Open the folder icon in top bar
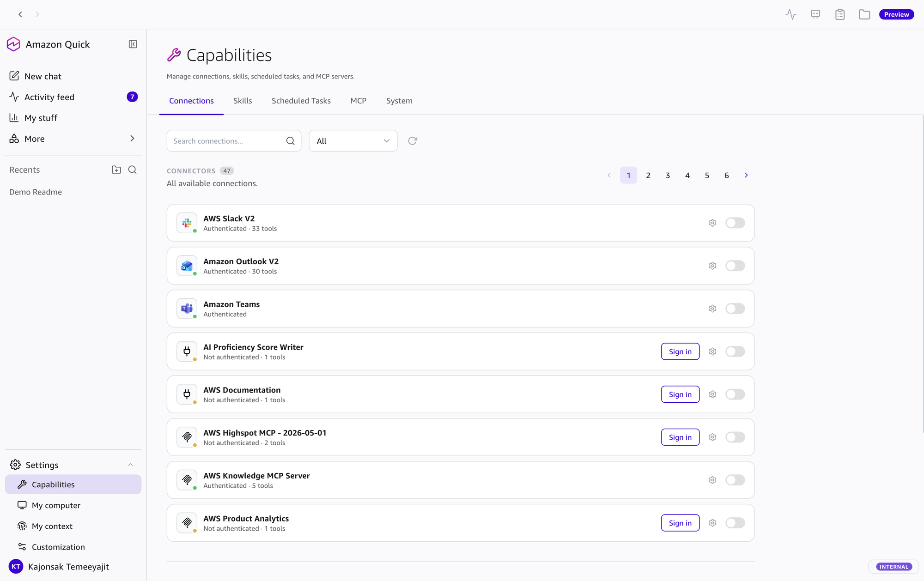The image size is (924, 581). (x=864, y=15)
